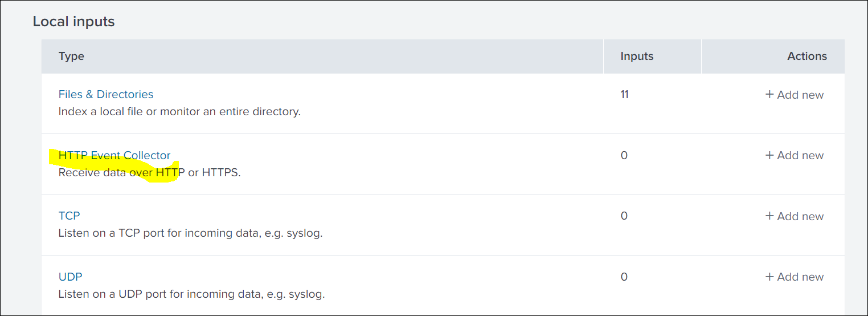
Task: Click the 'Receive data over HTTP or HTTPS' text
Action: tap(150, 172)
